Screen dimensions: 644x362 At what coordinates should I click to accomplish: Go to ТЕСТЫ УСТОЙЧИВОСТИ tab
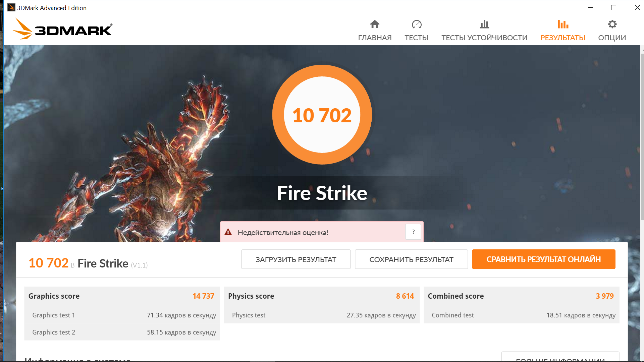point(484,38)
